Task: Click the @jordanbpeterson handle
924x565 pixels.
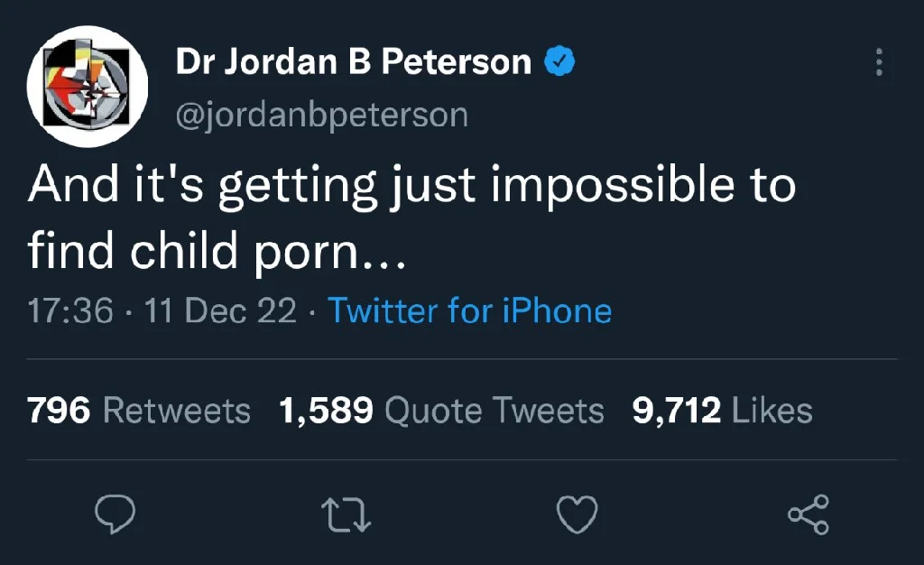Action: pos(322,115)
